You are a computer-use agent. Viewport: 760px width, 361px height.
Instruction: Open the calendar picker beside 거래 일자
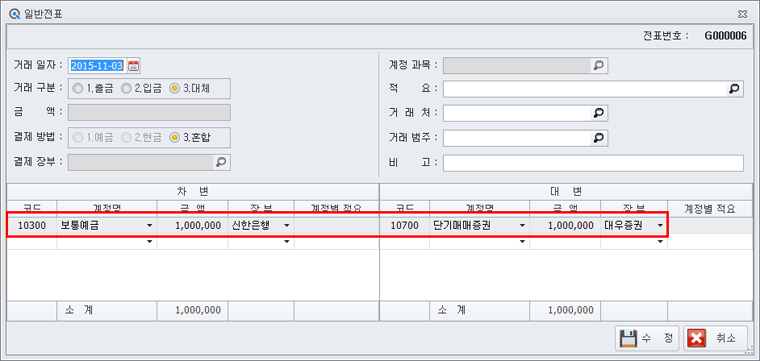click(133, 65)
